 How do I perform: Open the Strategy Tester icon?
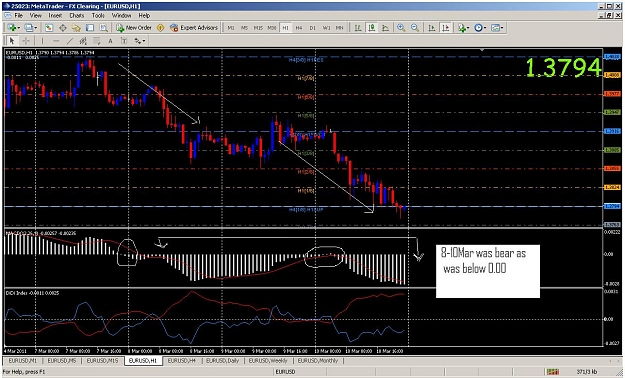point(104,28)
